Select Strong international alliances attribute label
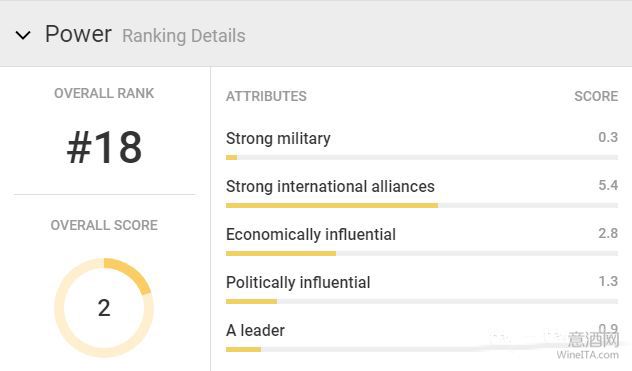 pos(330,187)
